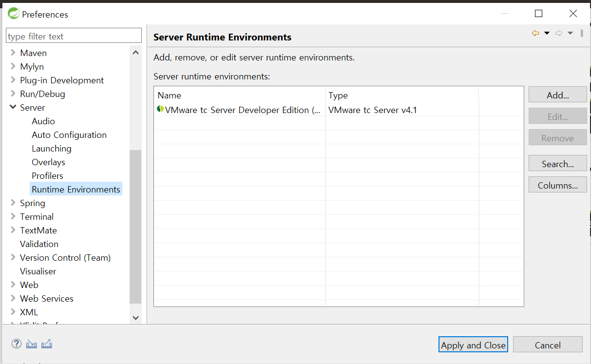This screenshot has height=364, width=591.
Task: Select the Visualiser preference page
Action: point(38,271)
